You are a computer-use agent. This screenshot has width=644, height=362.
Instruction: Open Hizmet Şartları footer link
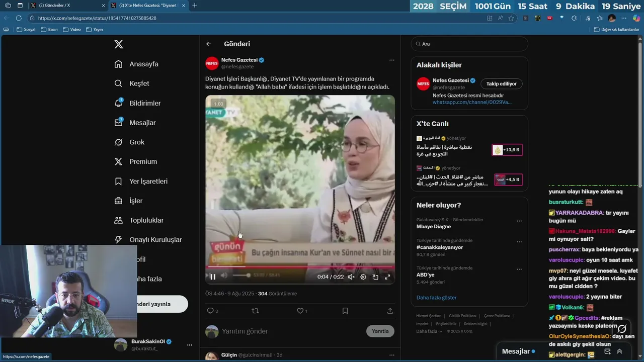(430, 316)
